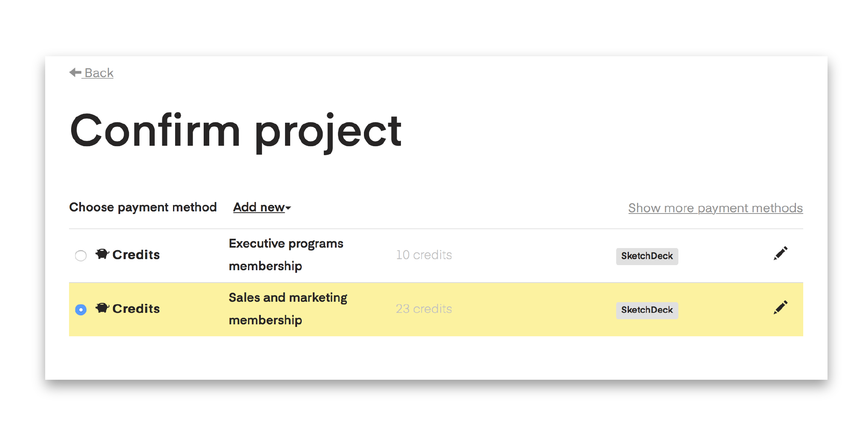The image size is (868, 436).
Task: Select the Sales and marketing credits radio button
Action: [81, 309]
